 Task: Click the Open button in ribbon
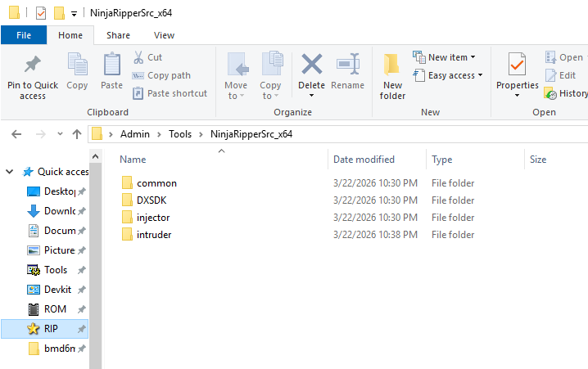pyautogui.click(x=564, y=57)
